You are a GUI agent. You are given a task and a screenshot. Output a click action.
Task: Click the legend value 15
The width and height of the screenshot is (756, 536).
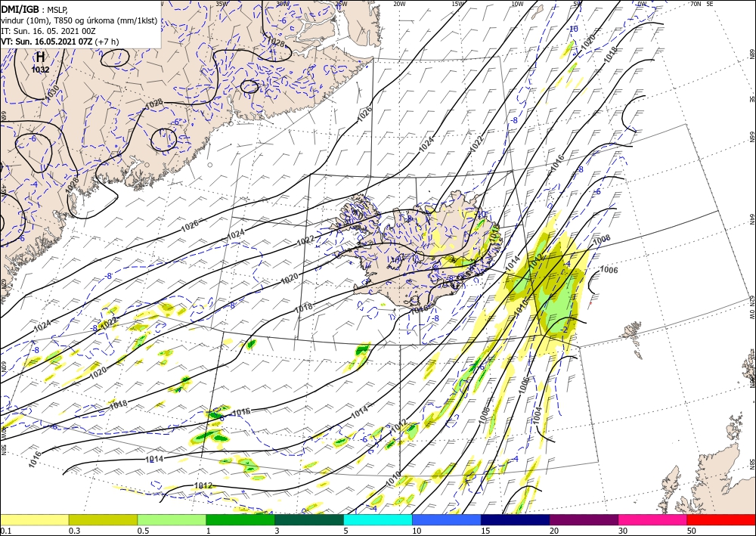pos(485,531)
